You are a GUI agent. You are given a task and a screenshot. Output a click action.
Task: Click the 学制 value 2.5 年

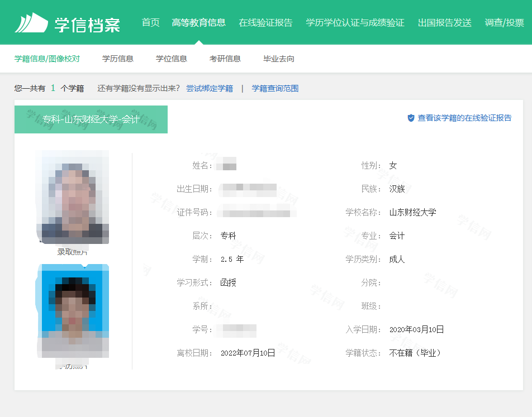[232, 260]
